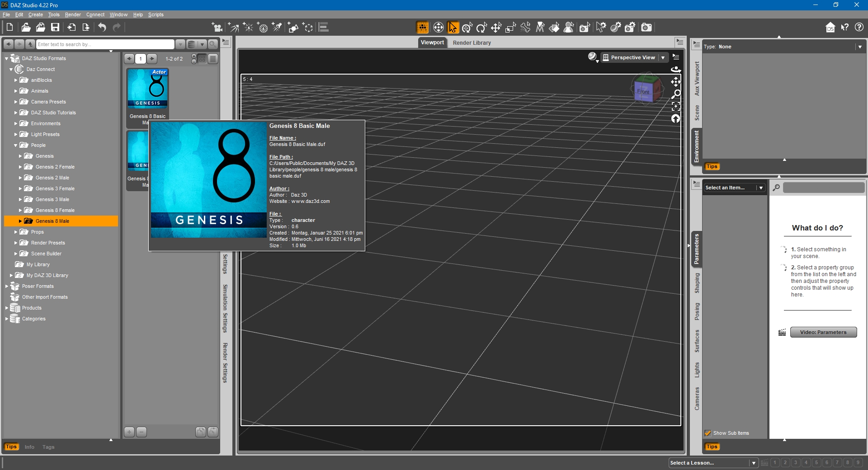Expand the Genesis 8 Female folder
Image resolution: width=868 pixels, height=470 pixels.
tap(20, 210)
